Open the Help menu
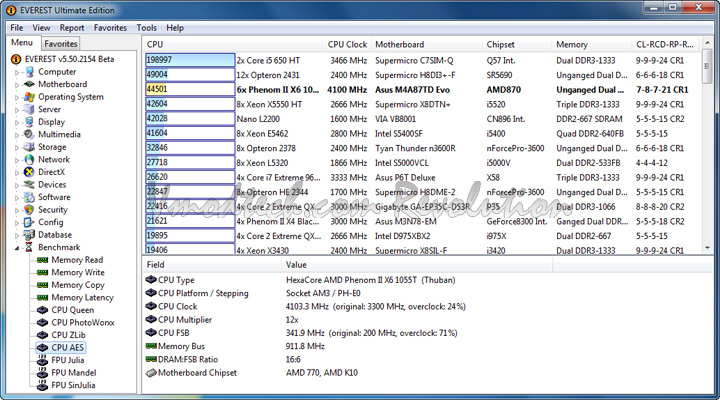The width and height of the screenshot is (720, 400). click(x=175, y=28)
